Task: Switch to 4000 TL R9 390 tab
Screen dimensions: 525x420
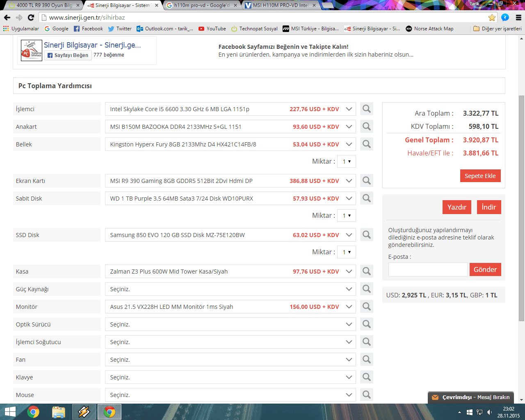Action: tap(44, 5)
